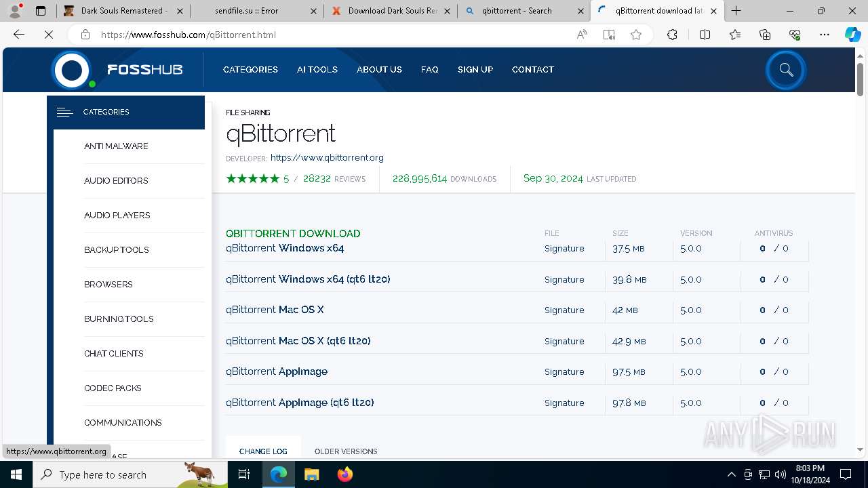Open Microsoft Edge from taskbar
Viewport: 868px width, 488px height.
pyautogui.click(x=279, y=474)
